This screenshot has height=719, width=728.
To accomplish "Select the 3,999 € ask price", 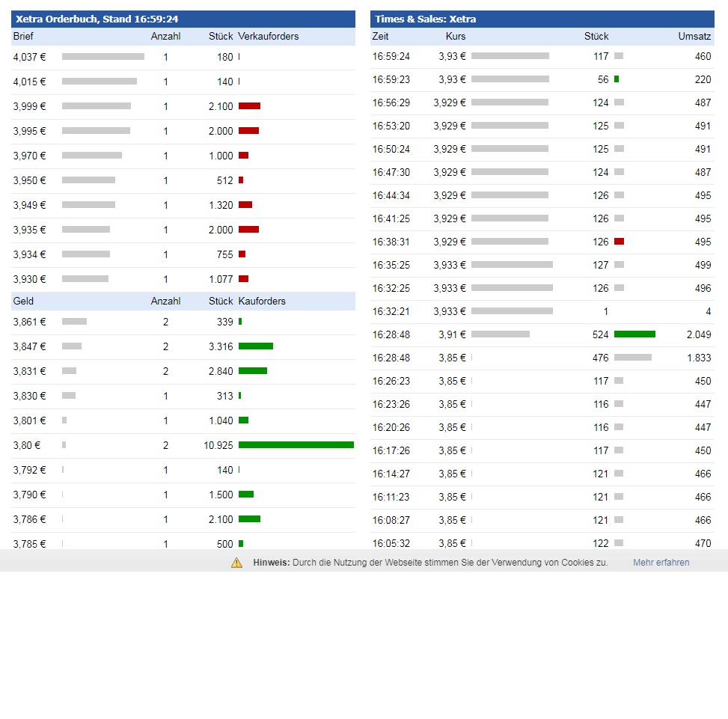I will click(30, 106).
